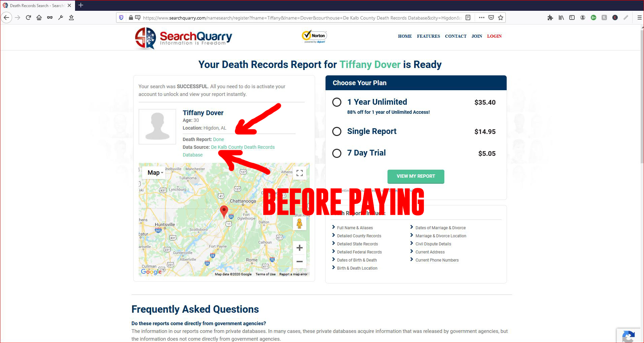
Task: Click the red location pin on map
Action: (224, 212)
